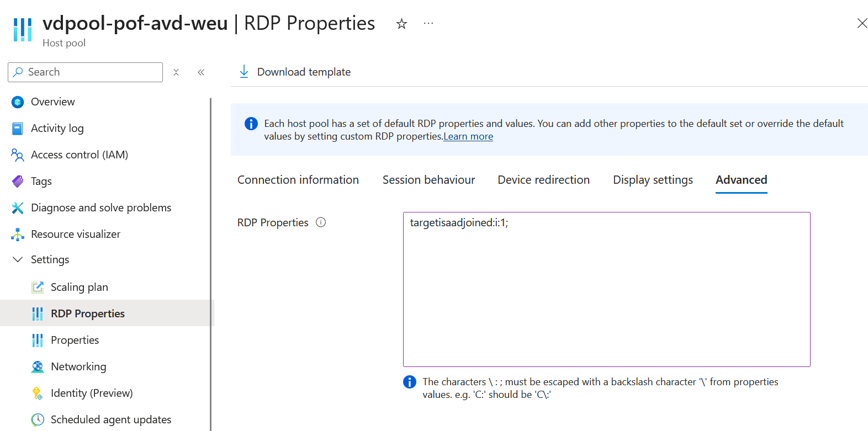Image resolution: width=868 pixels, height=431 pixels.
Task: Click the Learn more link
Action: 468,136
